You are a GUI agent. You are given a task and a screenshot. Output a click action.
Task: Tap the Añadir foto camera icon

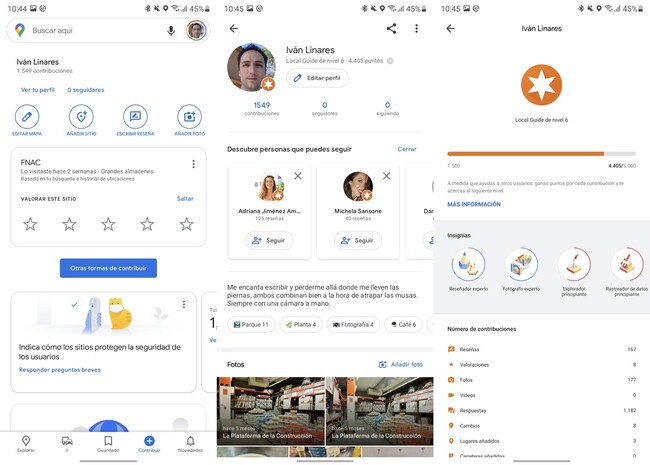(x=189, y=116)
